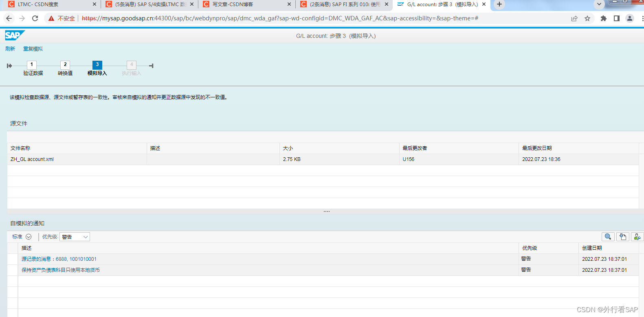644x317 pixels.
Task: Select row header of 保持资产负债表科目 notification
Action: click(13, 270)
